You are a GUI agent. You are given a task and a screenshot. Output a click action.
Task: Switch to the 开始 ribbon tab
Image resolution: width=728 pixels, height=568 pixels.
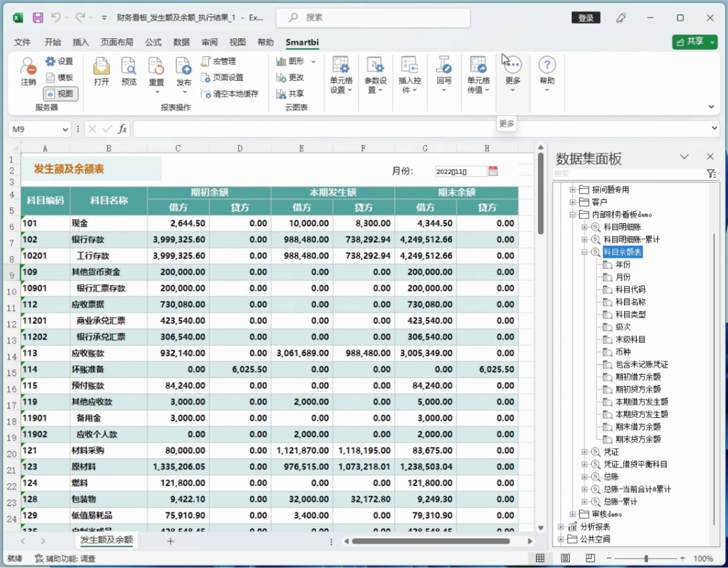[53, 42]
